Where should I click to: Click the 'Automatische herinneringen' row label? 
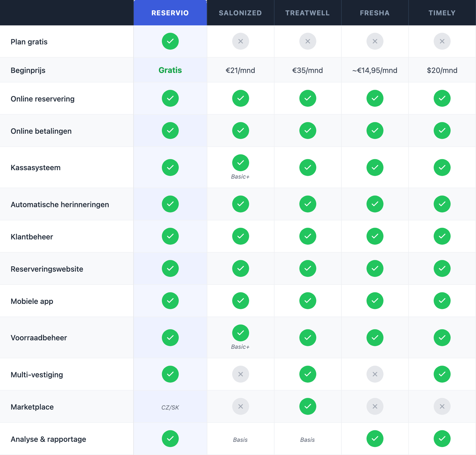pyautogui.click(x=60, y=205)
